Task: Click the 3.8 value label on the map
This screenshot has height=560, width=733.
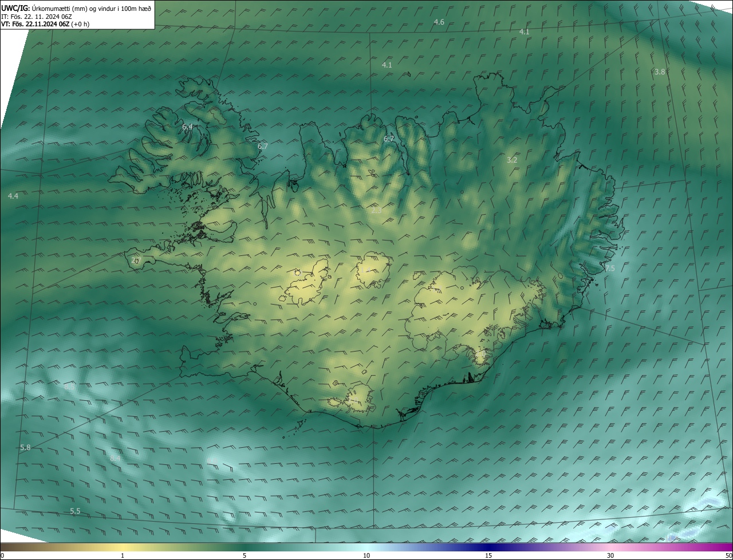Action: pos(660,72)
